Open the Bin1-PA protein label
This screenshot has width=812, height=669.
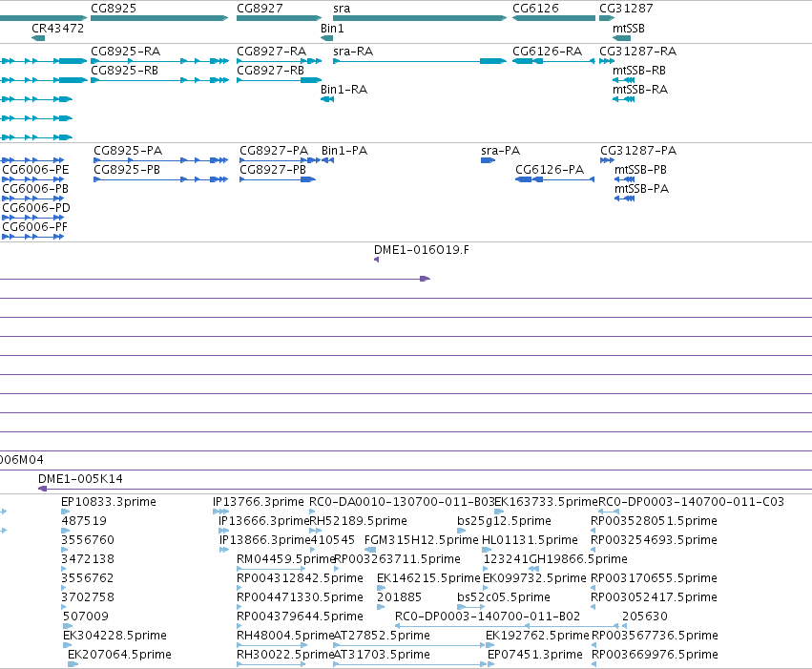(x=344, y=151)
